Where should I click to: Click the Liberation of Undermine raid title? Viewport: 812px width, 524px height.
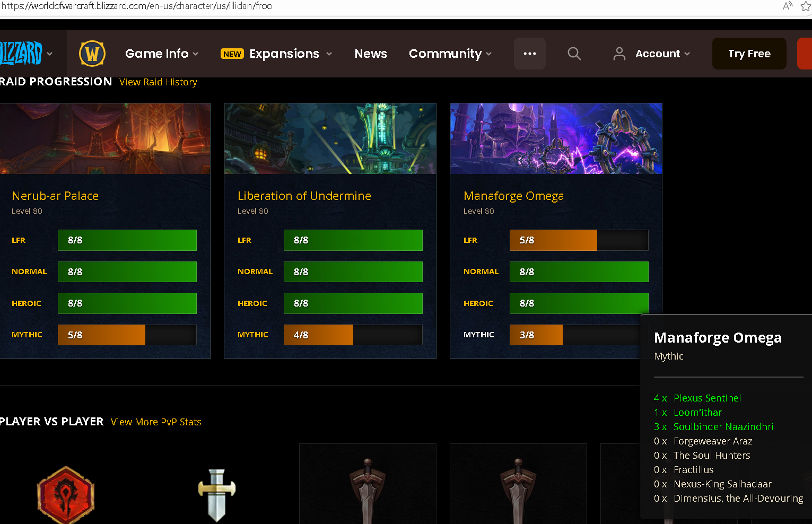304,196
